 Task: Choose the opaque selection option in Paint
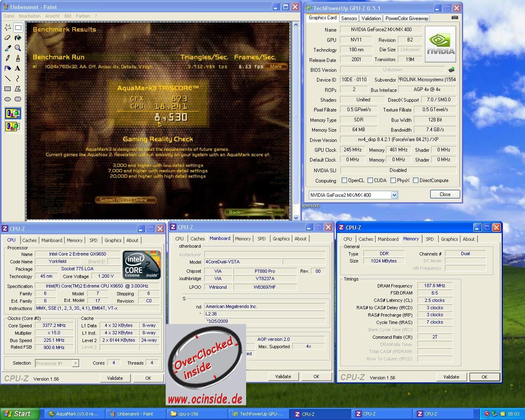pyautogui.click(x=13, y=114)
